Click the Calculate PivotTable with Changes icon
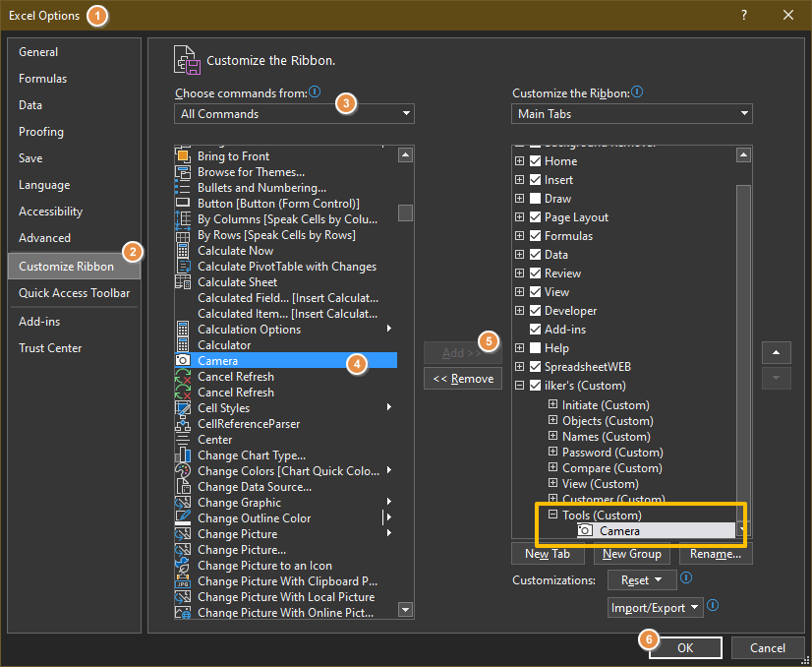812x667 pixels. tap(183, 267)
